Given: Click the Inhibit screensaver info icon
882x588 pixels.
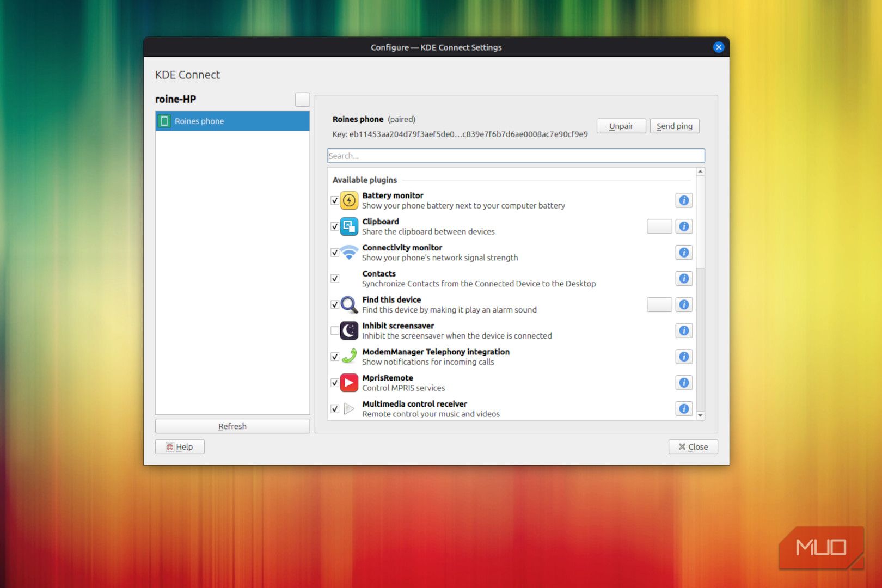Looking at the screenshot, I should pos(684,331).
